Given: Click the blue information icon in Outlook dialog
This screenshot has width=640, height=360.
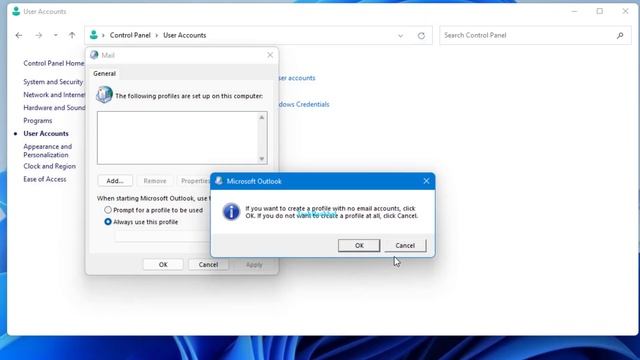Looking at the screenshot, I should coord(231,212).
